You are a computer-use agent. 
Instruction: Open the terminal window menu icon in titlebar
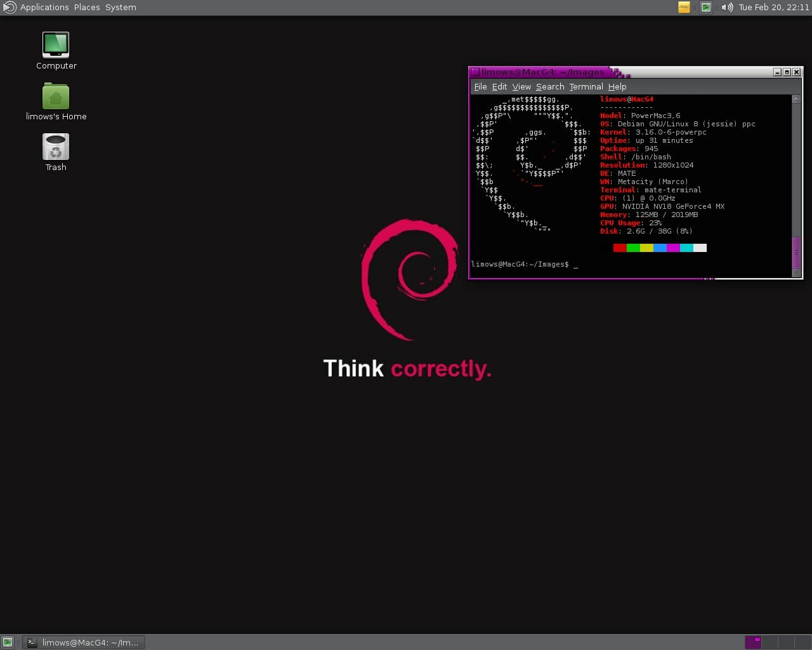(475, 72)
